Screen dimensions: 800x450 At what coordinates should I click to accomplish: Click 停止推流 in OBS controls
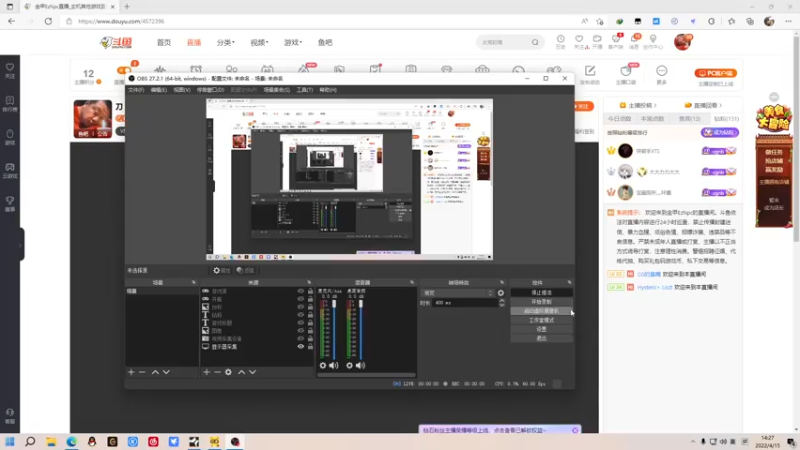coord(541,293)
